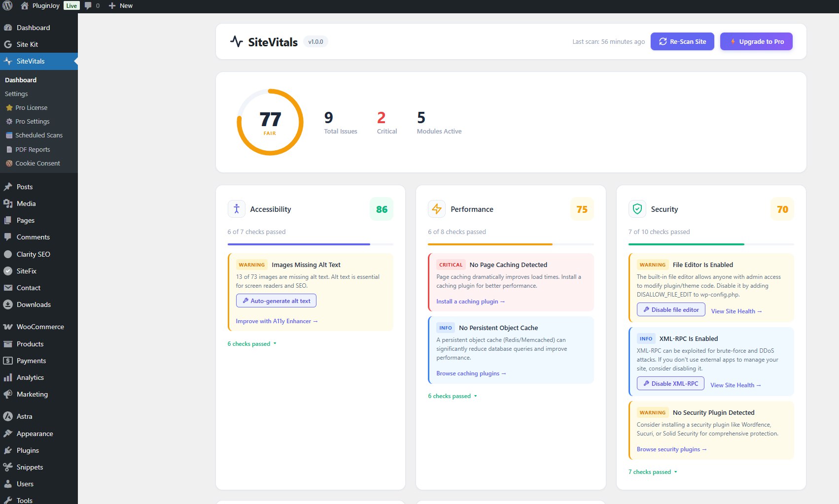Select the WooCommerce sidebar icon
The image size is (839, 504).
pyautogui.click(x=7, y=327)
